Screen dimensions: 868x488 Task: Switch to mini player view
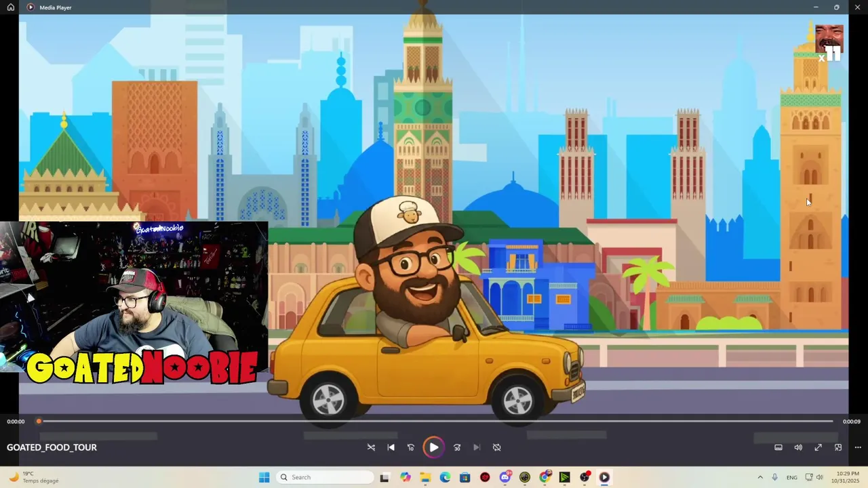(x=838, y=447)
